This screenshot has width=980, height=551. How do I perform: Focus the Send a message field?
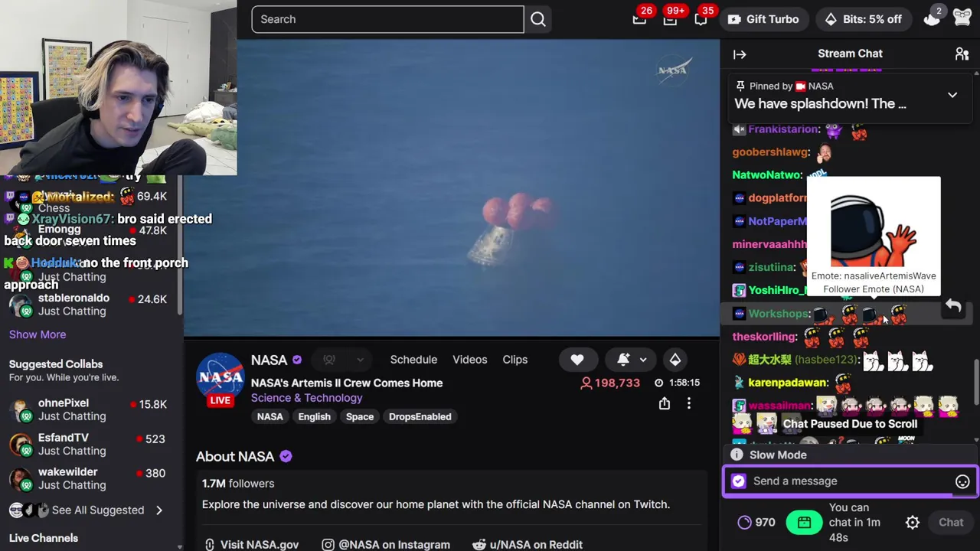(850, 481)
